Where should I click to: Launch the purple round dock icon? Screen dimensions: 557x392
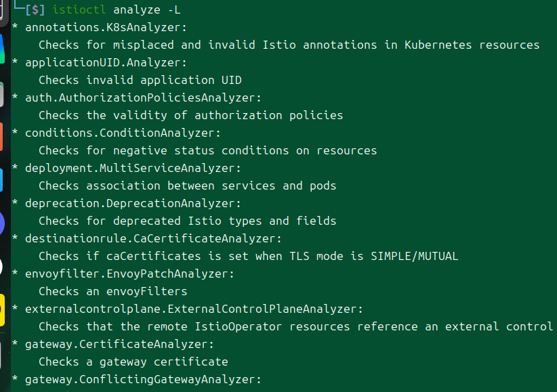(x=2, y=223)
